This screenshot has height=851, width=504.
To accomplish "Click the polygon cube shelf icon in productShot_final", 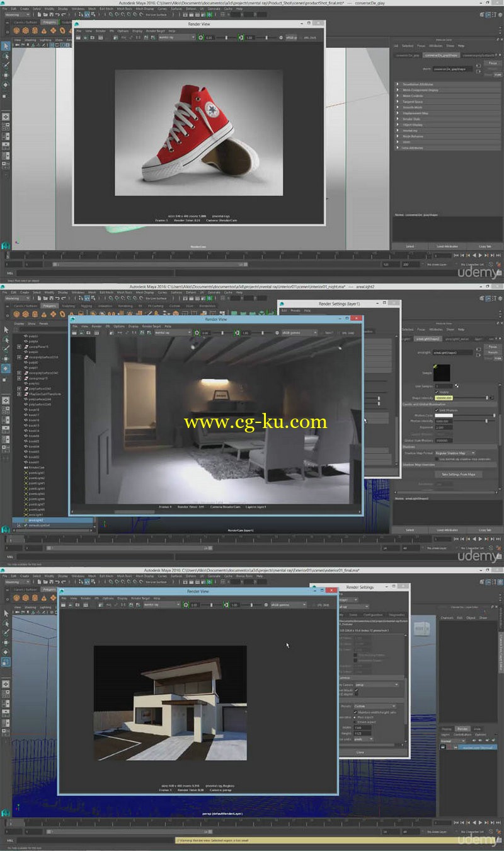I will click(x=26, y=30).
